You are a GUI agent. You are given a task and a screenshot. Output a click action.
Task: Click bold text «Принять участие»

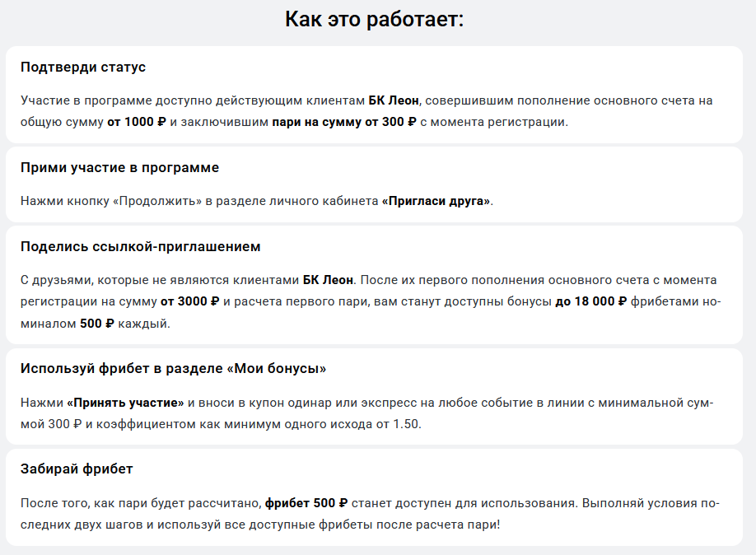click(125, 403)
